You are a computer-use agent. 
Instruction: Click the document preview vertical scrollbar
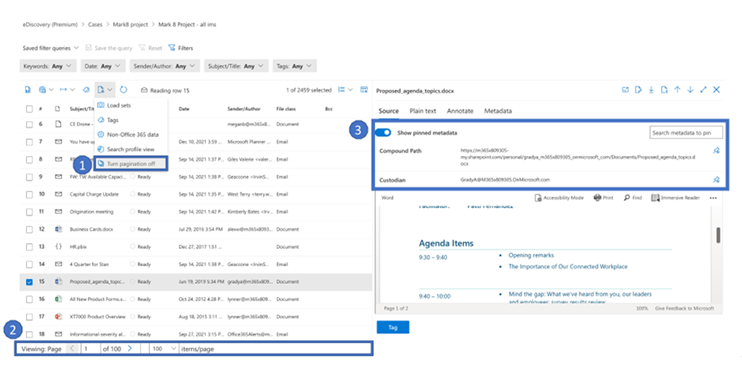click(718, 235)
